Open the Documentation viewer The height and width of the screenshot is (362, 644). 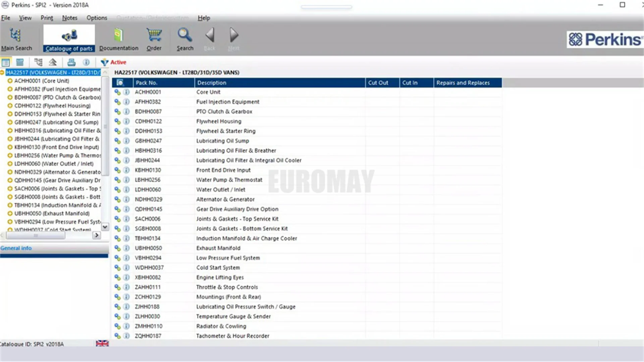(x=118, y=38)
